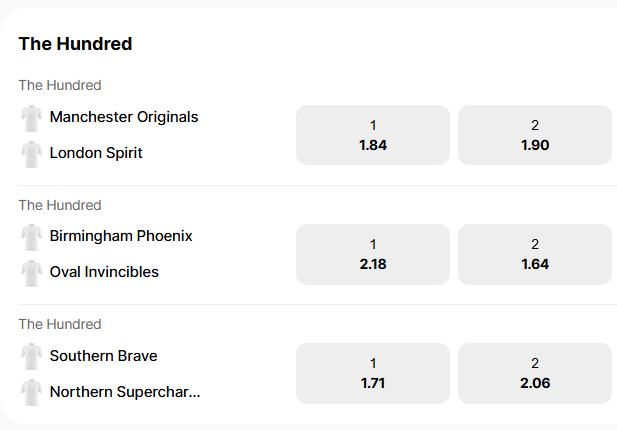Click Southern Brave team jersey icon
The width and height of the screenshot is (617, 430).
(x=30, y=357)
